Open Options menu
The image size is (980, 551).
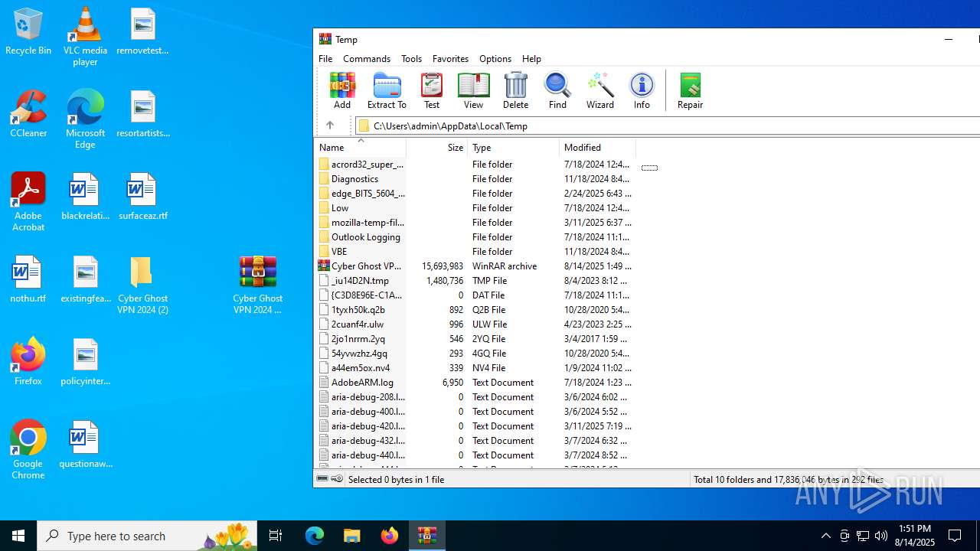pos(495,59)
